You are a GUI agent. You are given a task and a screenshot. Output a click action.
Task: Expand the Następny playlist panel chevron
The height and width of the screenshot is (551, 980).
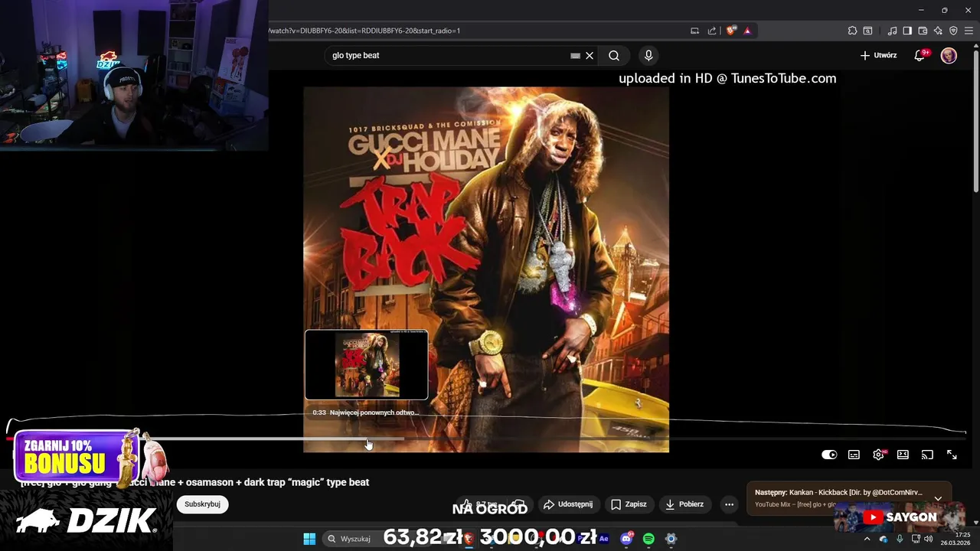click(x=938, y=498)
